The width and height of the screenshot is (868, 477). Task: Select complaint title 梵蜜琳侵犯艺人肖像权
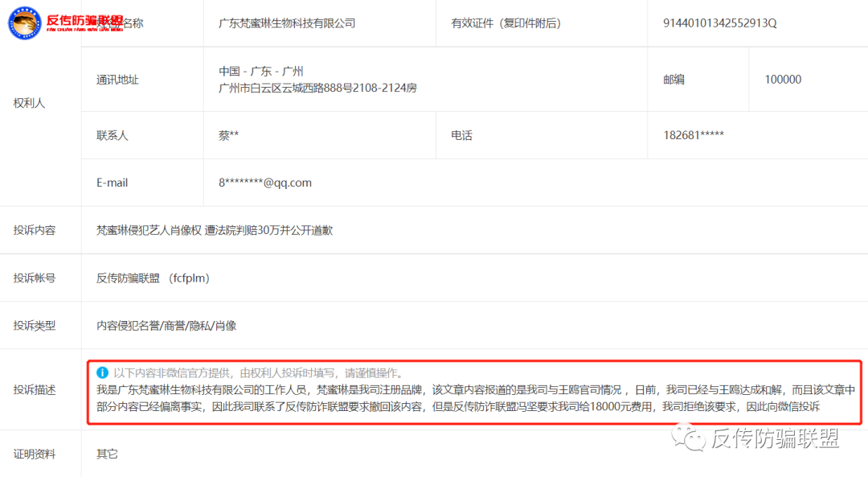[149, 231]
